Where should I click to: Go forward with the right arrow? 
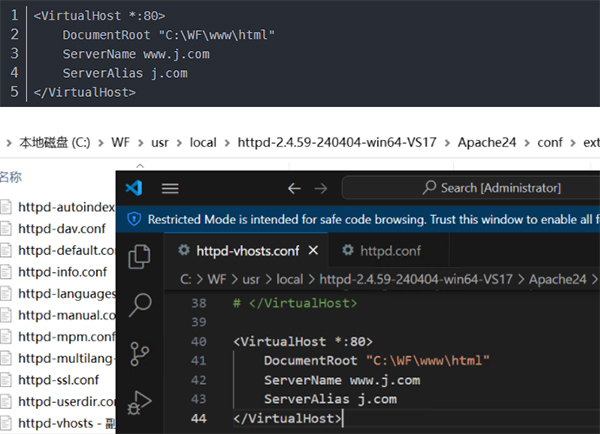(x=322, y=188)
